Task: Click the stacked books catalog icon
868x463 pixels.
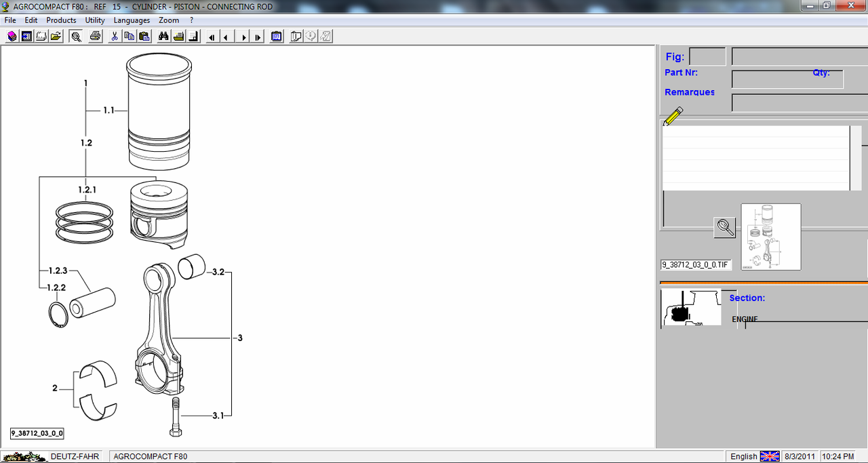Action: point(12,37)
